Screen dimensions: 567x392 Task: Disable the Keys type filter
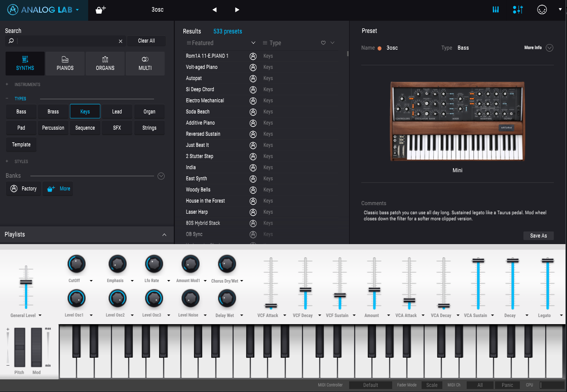click(85, 111)
